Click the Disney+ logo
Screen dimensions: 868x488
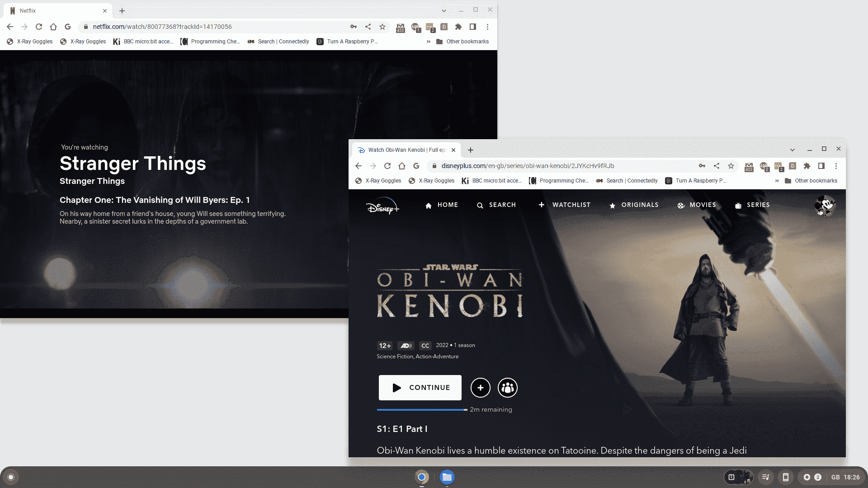coord(382,206)
